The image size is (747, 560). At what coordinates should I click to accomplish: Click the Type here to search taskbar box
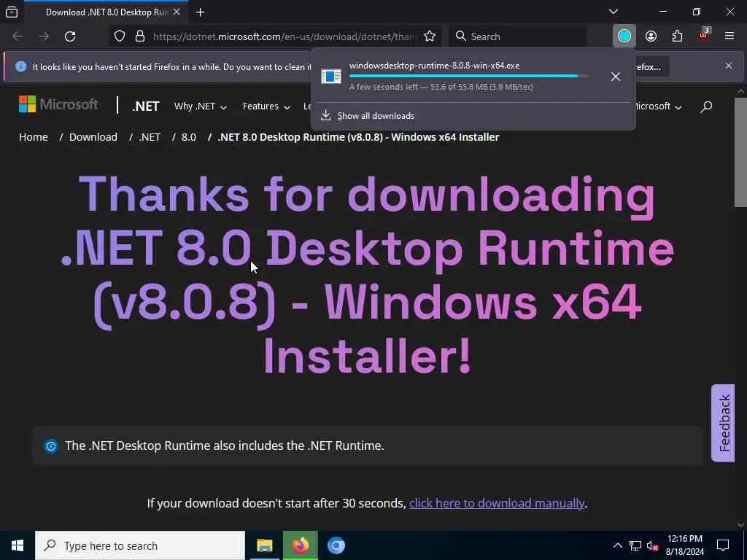click(140, 545)
